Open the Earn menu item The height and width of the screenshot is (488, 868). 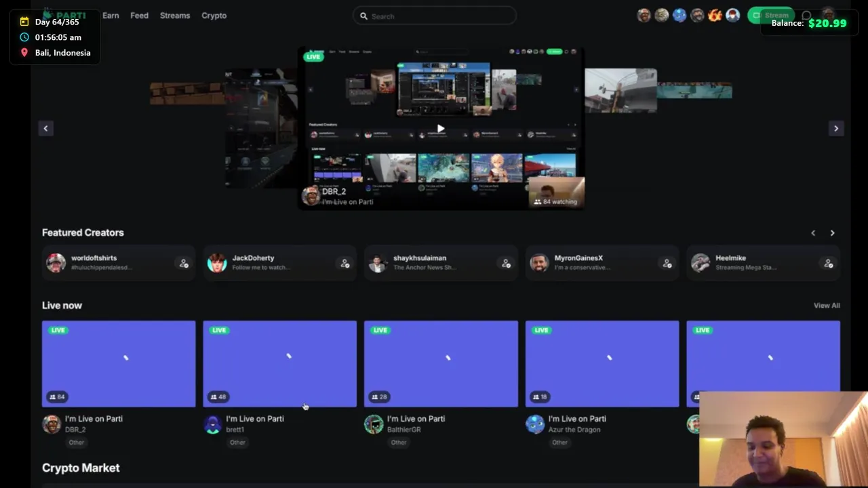[111, 16]
